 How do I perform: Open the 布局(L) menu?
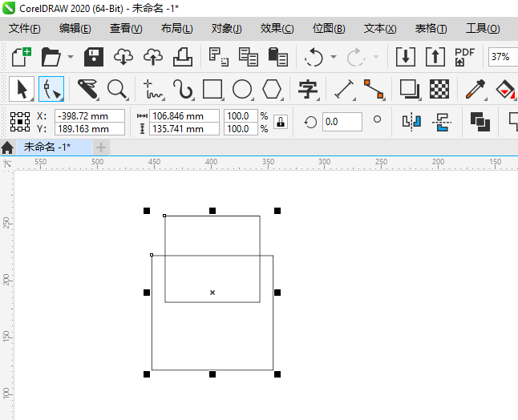click(x=176, y=29)
